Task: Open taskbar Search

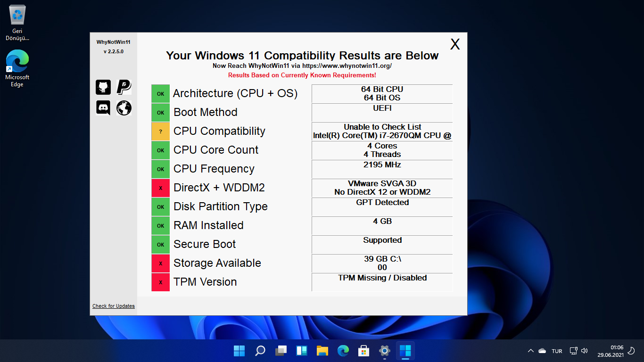Action: click(x=260, y=351)
